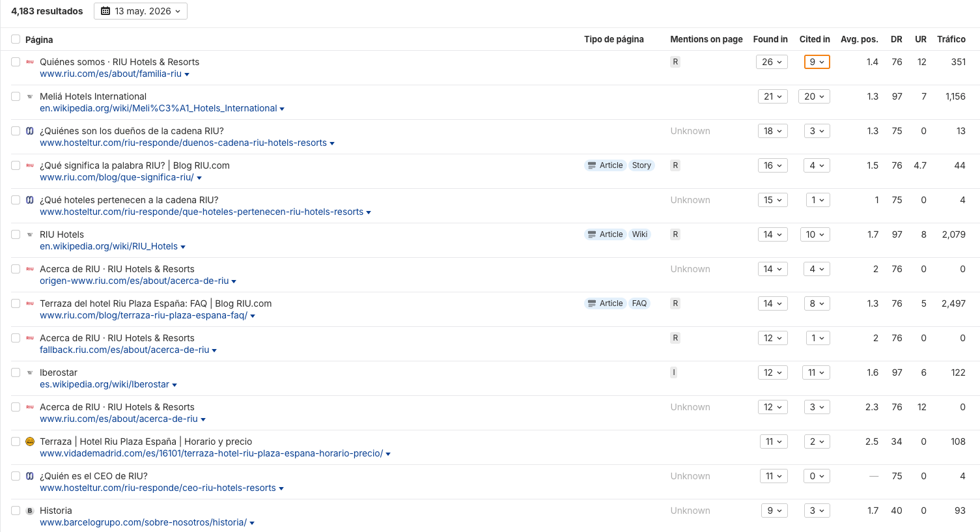Image resolution: width=980 pixels, height=532 pixels.
Task: Click the Story tag in the que-significa-riu row
Action: coord(641,165)
